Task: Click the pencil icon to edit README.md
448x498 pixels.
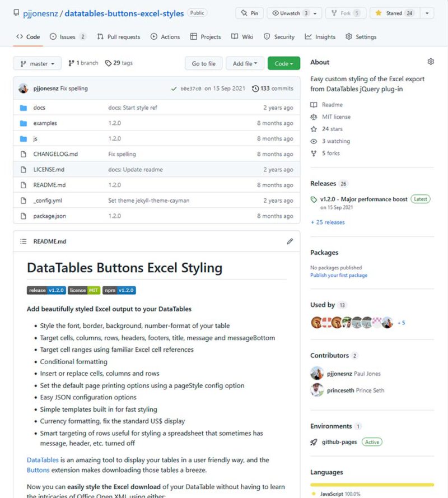Action: (x=290, y=241)
